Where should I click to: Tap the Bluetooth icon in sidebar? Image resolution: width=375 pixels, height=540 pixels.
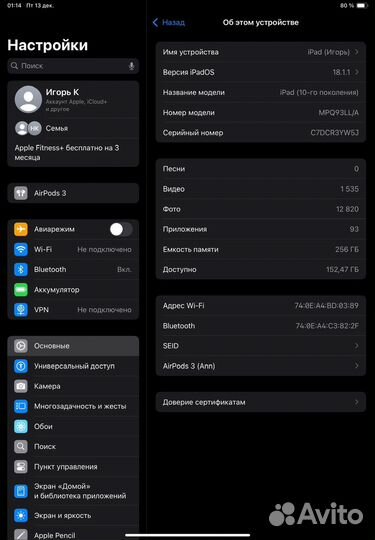[x=21, y=269]
